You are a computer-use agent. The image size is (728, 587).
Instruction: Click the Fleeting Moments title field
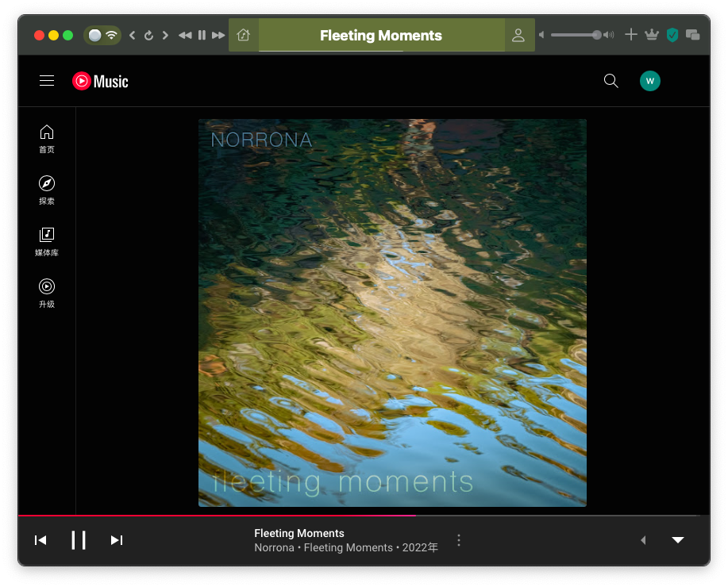381,35
